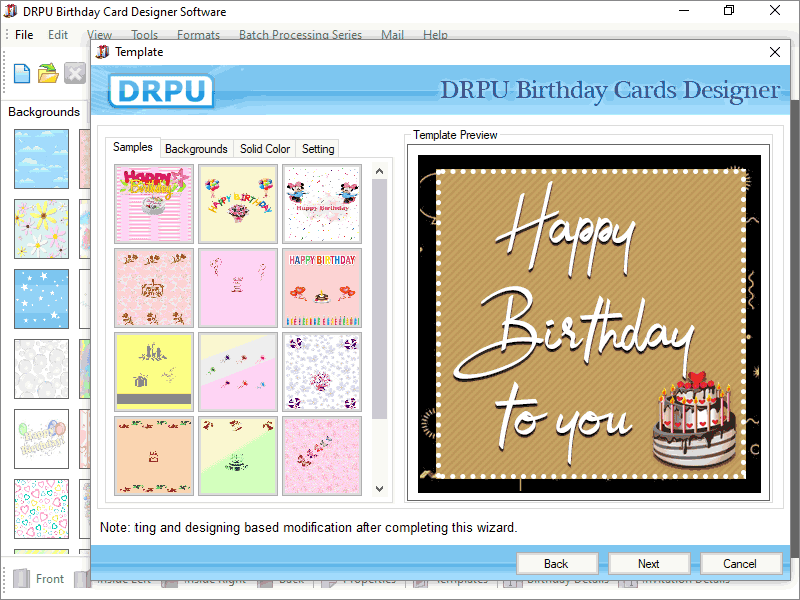The image size is (800, 600).
Task: Click the gray X delete icon on toolbar
Action: 75,73
